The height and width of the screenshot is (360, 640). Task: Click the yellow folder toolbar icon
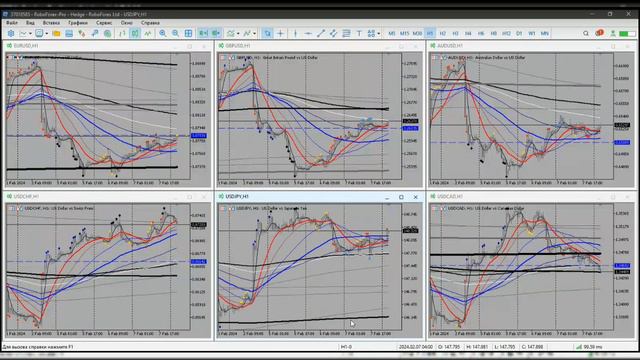pyautogui.click(x=56, y=33)
